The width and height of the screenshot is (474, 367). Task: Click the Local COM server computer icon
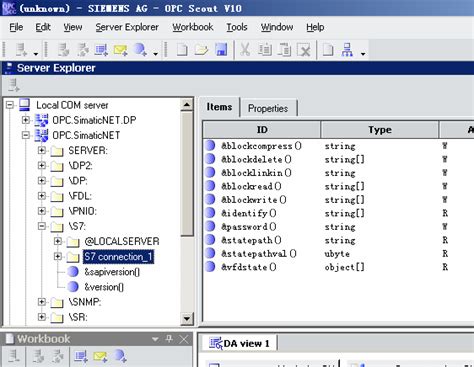[x=25, y=105]
